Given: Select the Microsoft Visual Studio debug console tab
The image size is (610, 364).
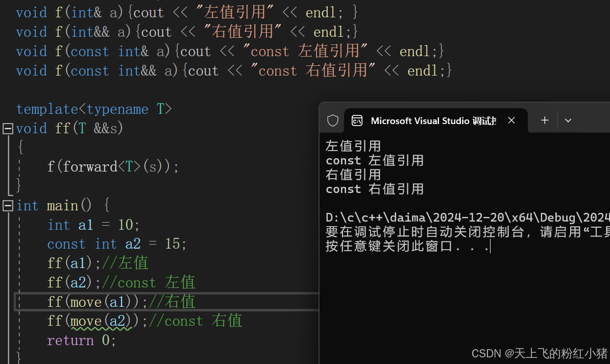Looking at the screenshot, I should coord(436,121).
